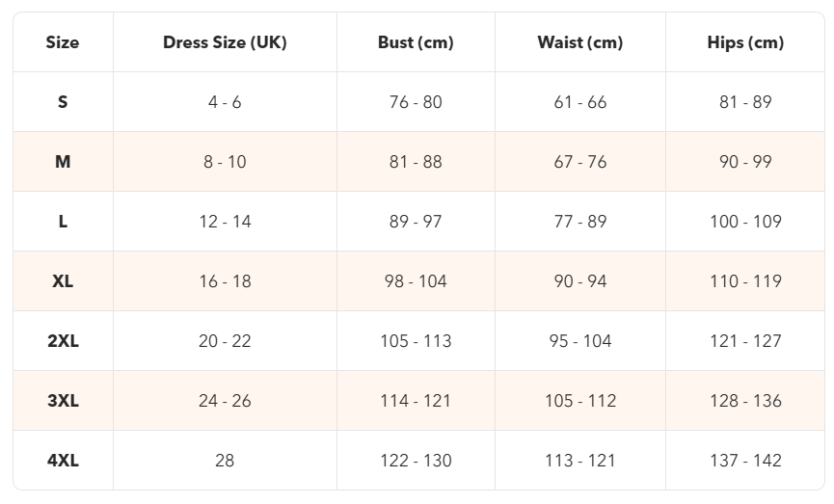Click the Hips (cm) column header
The height and width of the screenshot is (504, 834).
745,42
